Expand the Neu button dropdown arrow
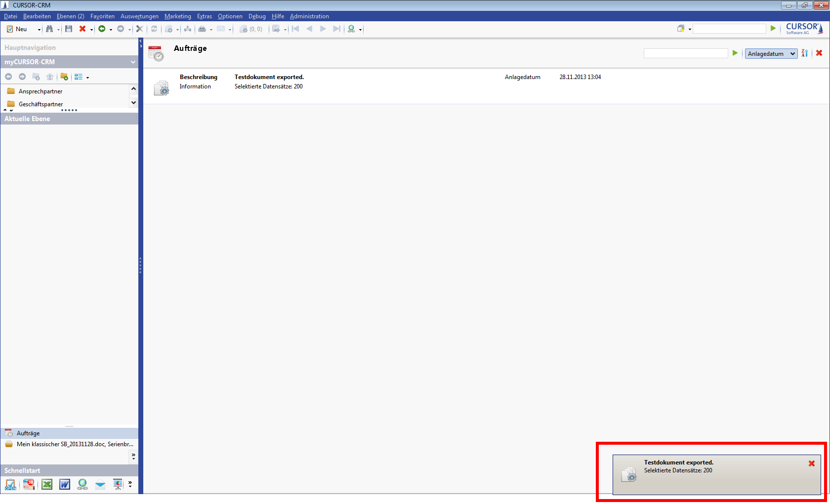 pos(39,30)
